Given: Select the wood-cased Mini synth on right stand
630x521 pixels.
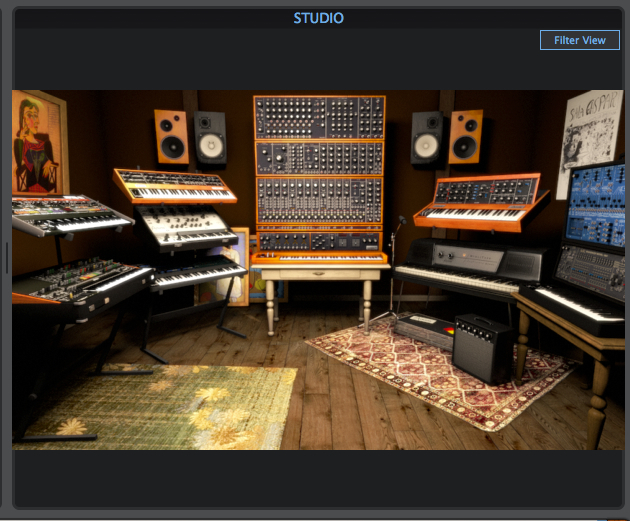Looking at the screenshot, I should pyautogui.click(x=481, y=202).
